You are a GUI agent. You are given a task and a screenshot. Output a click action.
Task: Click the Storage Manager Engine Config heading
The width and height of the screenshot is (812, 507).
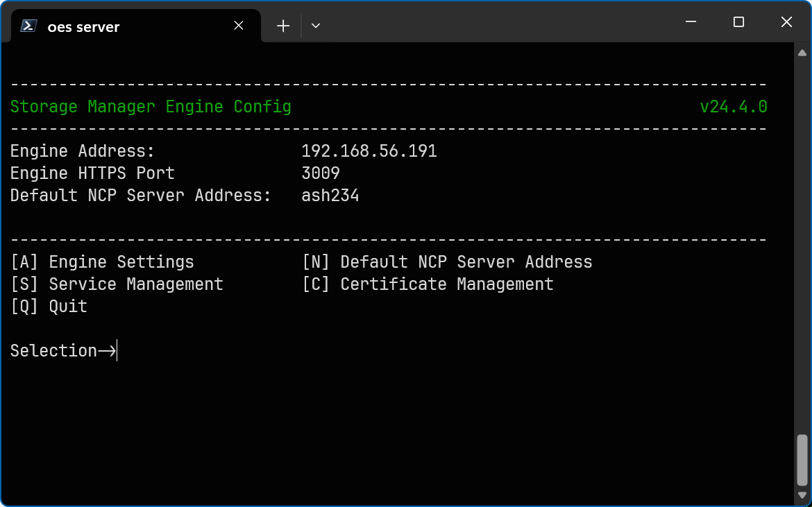click(x=151, y=107)
